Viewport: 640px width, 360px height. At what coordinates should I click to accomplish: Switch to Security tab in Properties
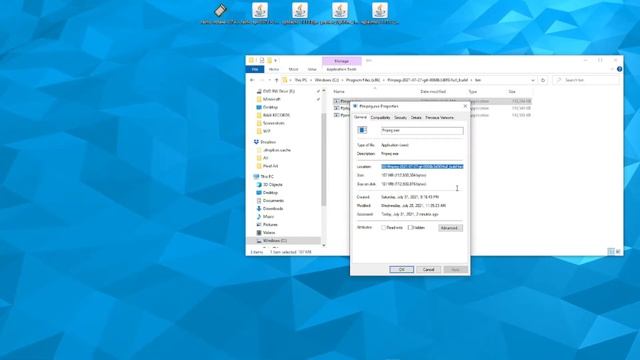click(400, 118)
